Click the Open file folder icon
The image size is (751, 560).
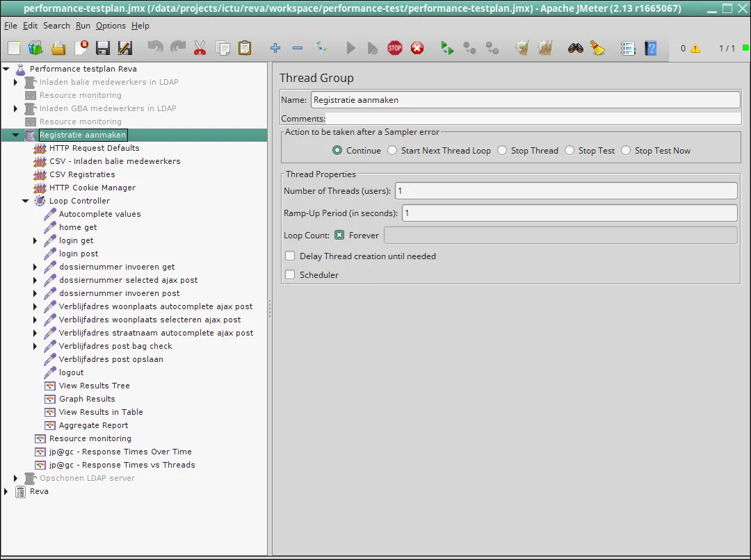pos(58,48)
